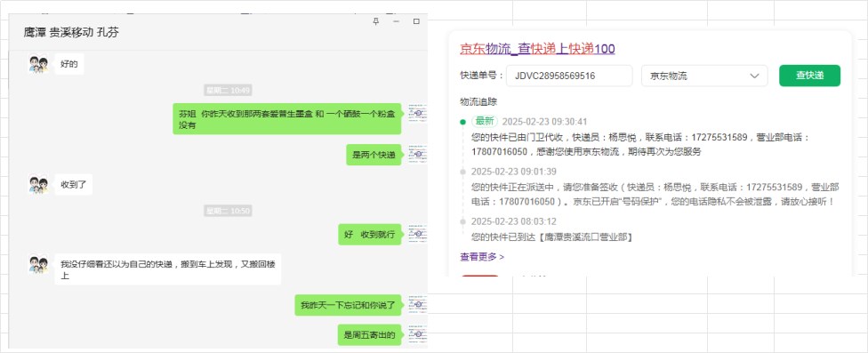Click the chat title 鹰潭 贵溪移动 孔芬
Viewport: 868px width, 353px height.
click(71, 33)
